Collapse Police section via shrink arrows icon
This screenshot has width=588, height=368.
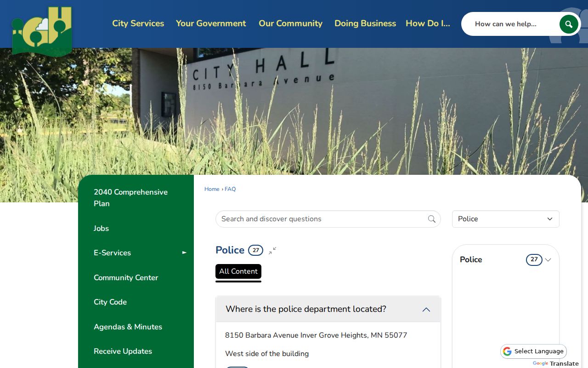(272, 250)
